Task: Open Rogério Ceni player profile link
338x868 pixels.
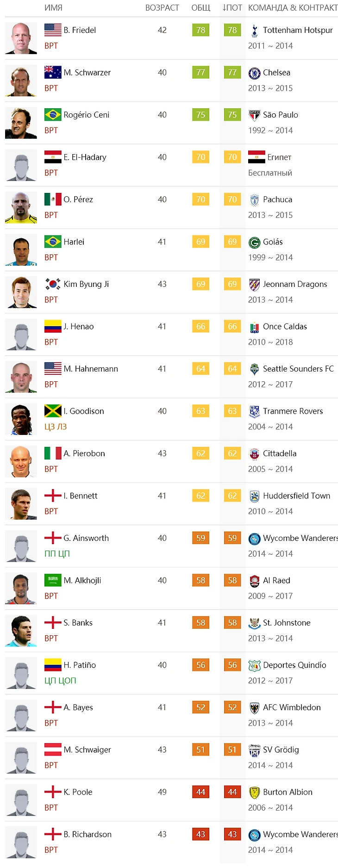Action: 87,115
